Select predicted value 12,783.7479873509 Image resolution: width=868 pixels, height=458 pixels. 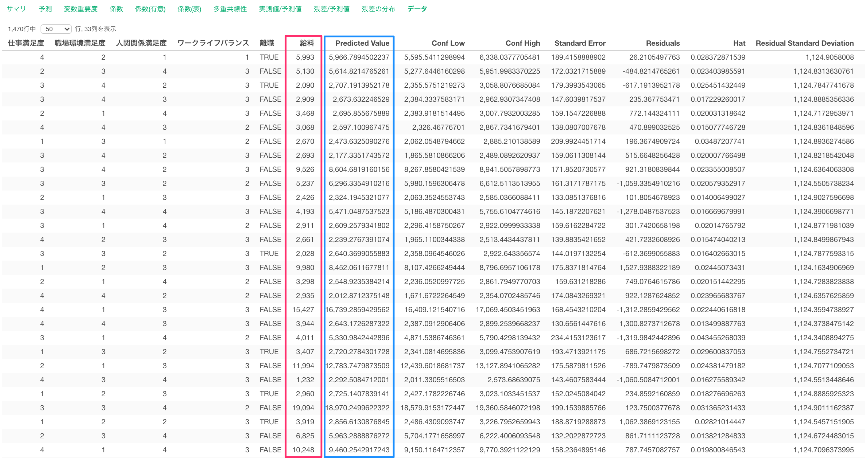357,365
